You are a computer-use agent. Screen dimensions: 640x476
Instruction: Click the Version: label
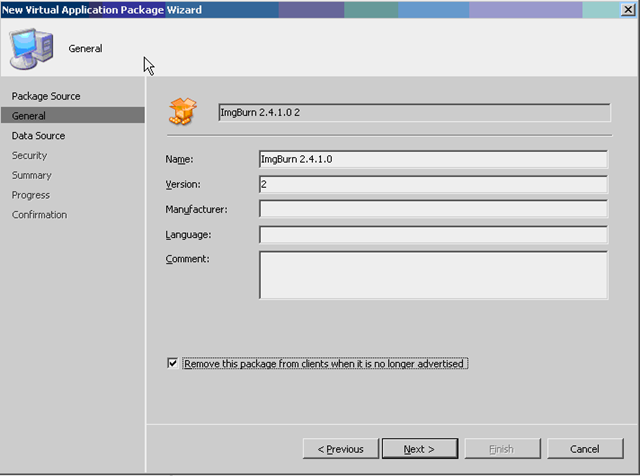click(183, 185)
